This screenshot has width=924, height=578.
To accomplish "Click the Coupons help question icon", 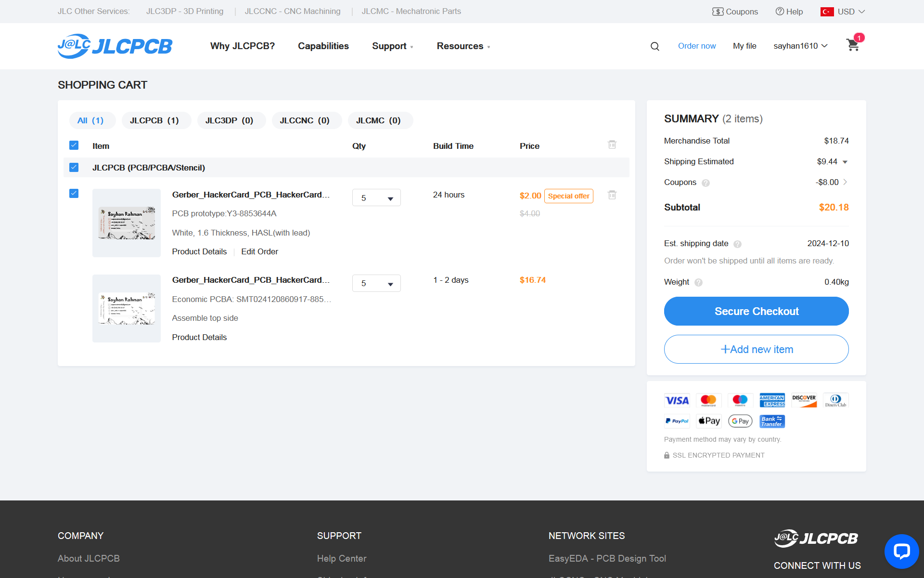I will [706, 183].
